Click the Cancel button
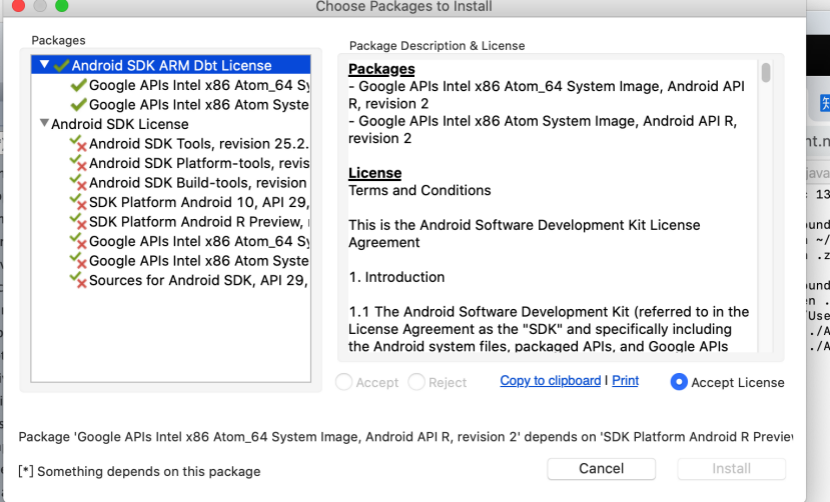This screenshot has height=502, width=830. [601, 469]
